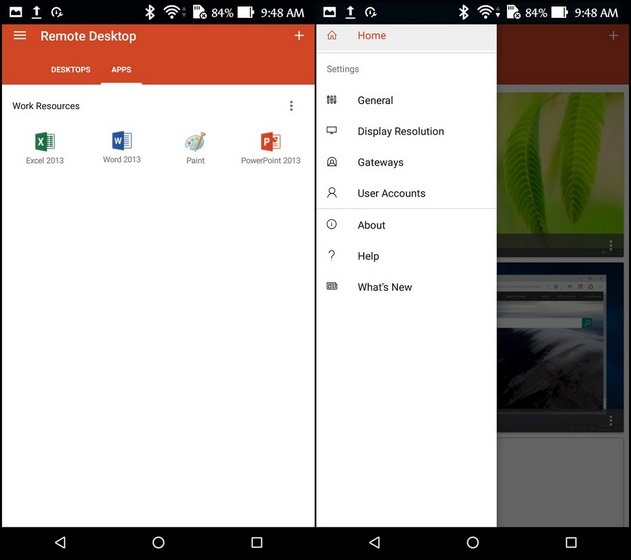Open Work Resources three-dot overflow menu
The image size is (631, 560).
pos(291,106)
